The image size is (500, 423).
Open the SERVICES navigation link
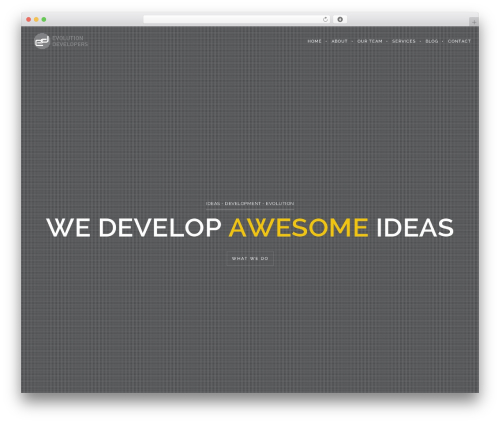coord(404,41)
